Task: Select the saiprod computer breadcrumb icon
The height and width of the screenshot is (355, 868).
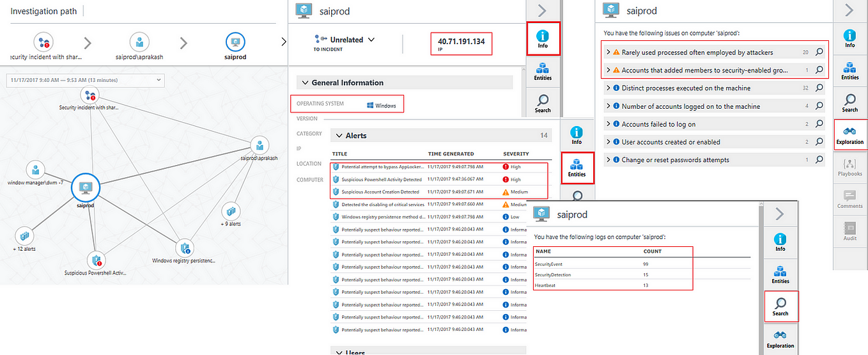Action: 236,43
